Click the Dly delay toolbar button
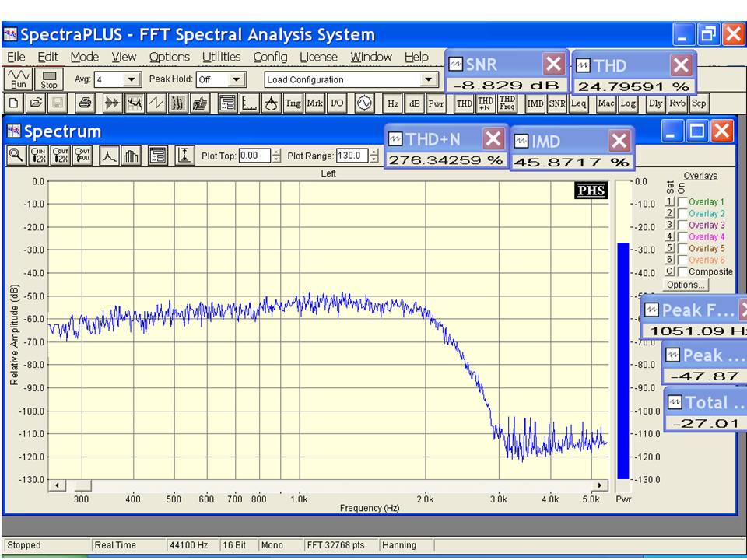This screenshot has height=560, width=747. tap(655, 103)
